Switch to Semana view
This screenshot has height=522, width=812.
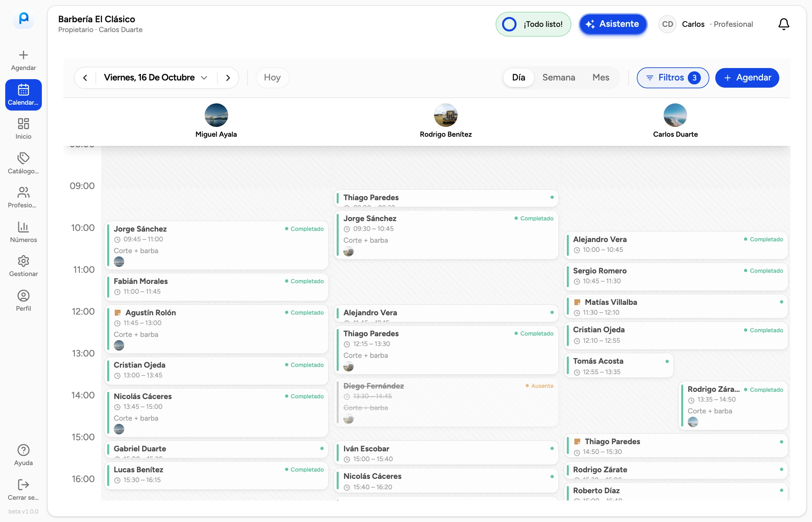559,78
